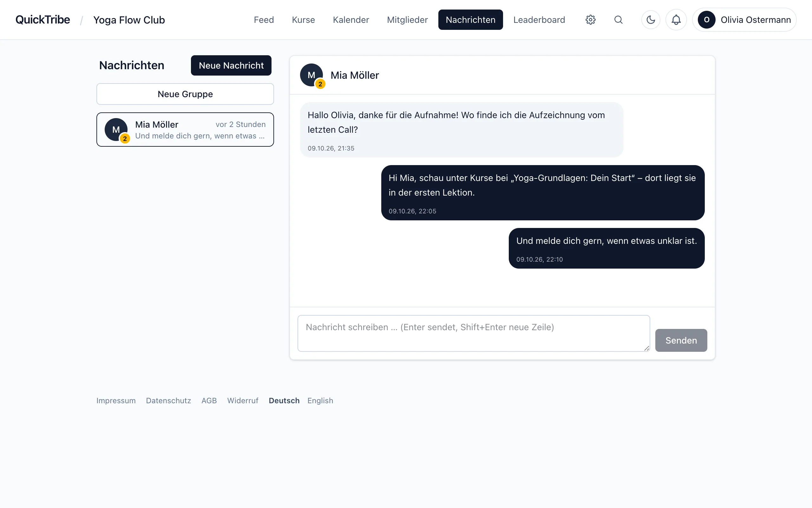The image size is (812, 508).
Task: Click the Mia Möller name in chat header
Action: pos(355,75)
